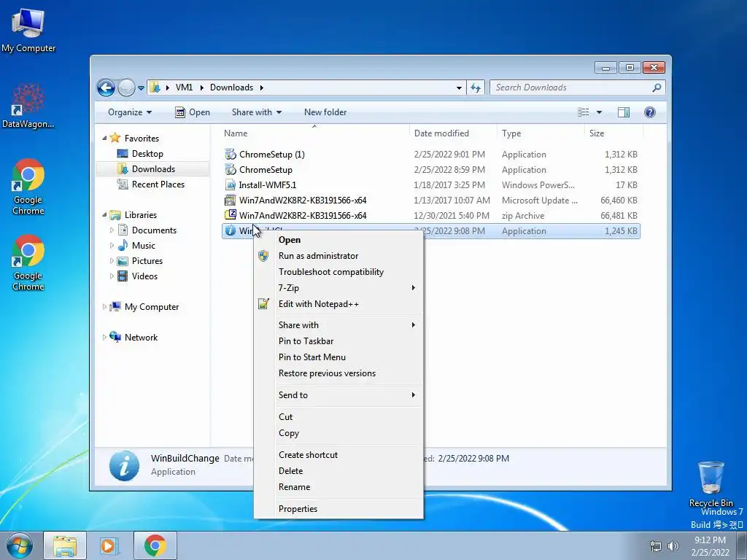Select the Microsoft Update Win7AndW2K8R2 file icon
The height and width of the screenshot is (560, 747).
coord(231,200)
